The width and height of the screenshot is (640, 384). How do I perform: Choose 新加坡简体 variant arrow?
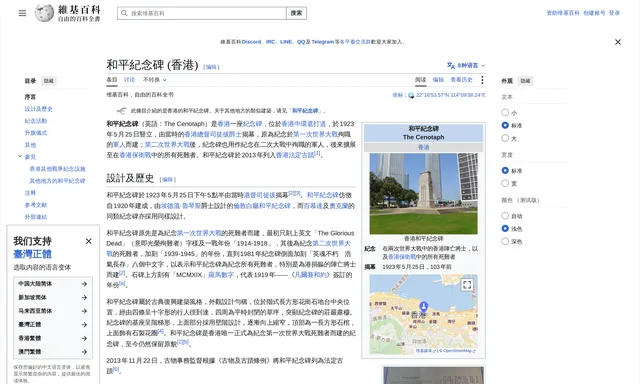(84, 297)
